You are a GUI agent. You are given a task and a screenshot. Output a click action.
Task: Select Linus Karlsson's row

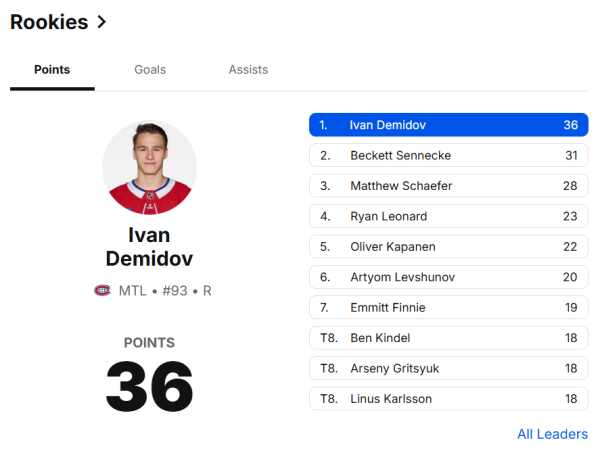click(x=448, y=399)
